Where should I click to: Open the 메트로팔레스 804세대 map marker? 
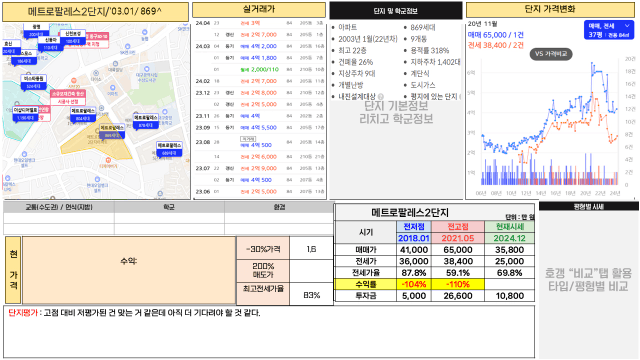(x=83, y=114)
